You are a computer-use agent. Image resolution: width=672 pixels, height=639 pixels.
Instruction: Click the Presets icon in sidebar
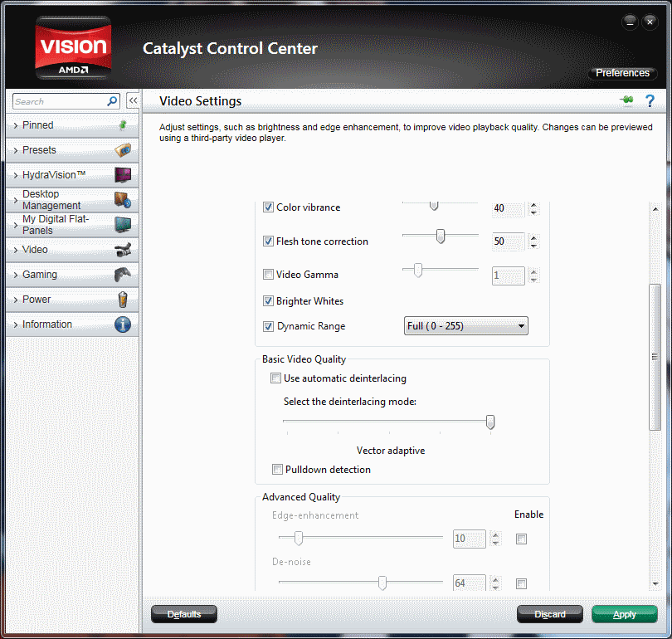[x=123, y=150]
